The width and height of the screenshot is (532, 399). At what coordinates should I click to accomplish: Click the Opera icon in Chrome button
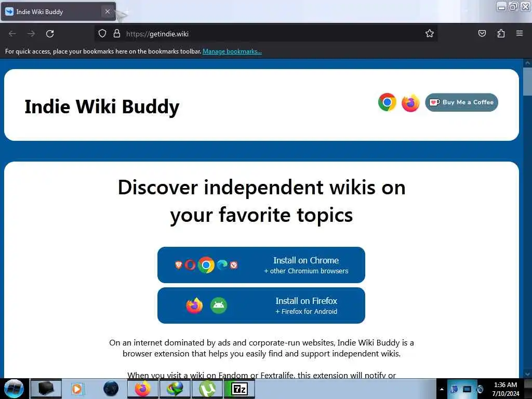pyautogui.click(x=190, y=265)
